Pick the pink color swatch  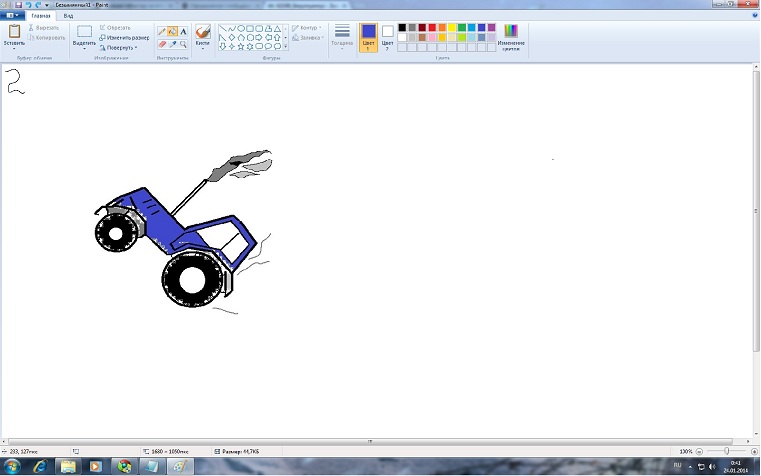pos(432,37)
